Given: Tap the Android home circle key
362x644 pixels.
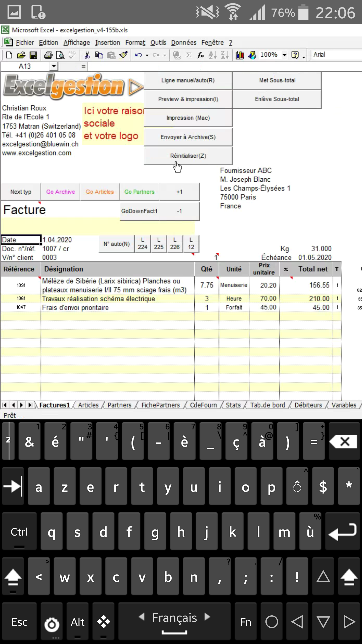Looking at the screenshot, I should (x=271, y=622).
